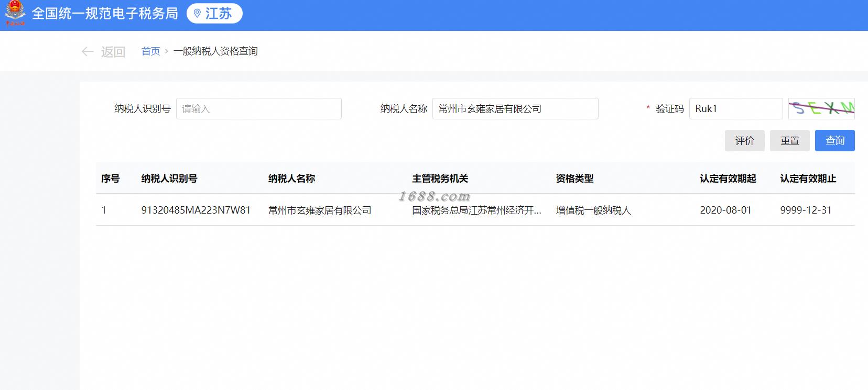
Task: Click the 2020-08-01 start date cell
Action: click(x=725, y=210)
